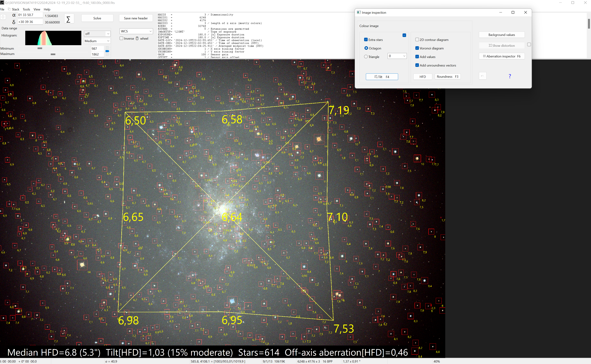Open Aberration inspector F6

click(502, 56)
